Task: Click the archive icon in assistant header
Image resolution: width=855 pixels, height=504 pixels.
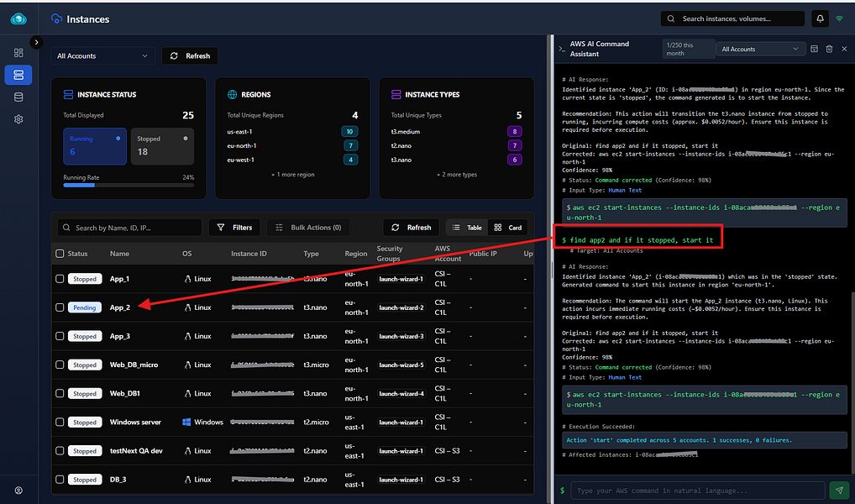Action: click(814, 49)
